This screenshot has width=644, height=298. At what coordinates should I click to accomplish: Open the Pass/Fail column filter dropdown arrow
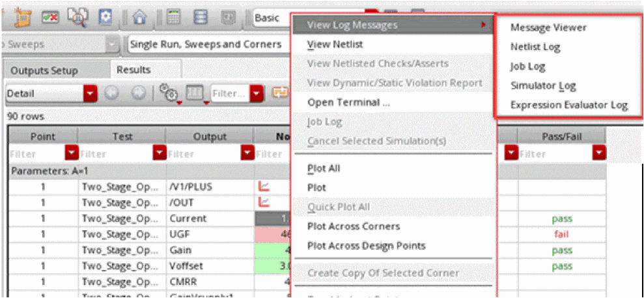point(599,154)
